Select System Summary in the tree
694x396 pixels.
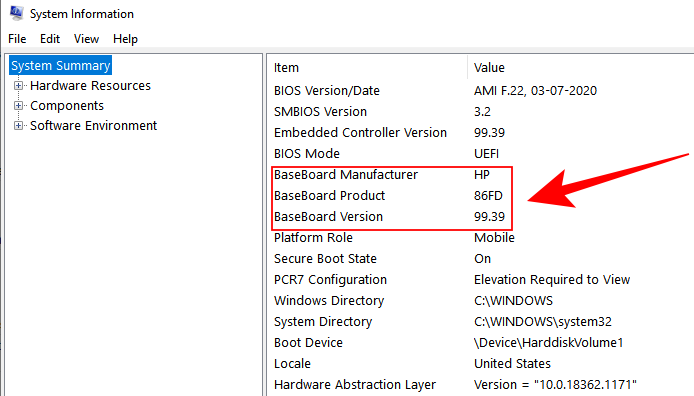(x=61, y=65)
